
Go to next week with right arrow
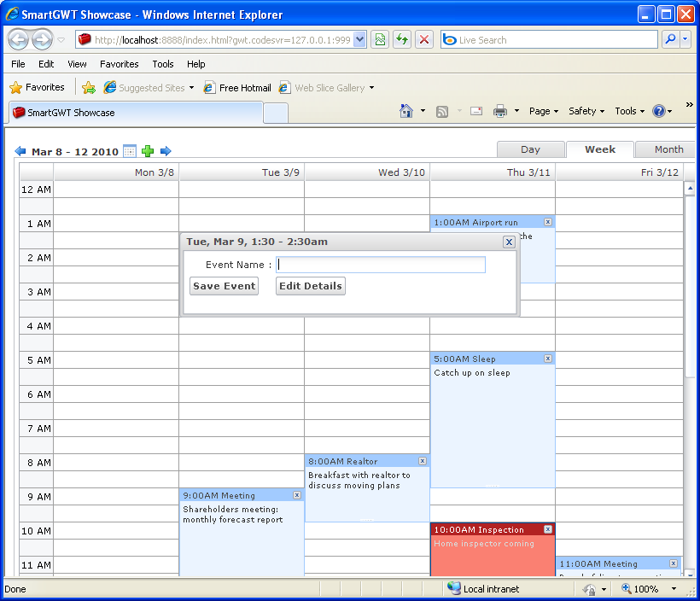(166, 151)
